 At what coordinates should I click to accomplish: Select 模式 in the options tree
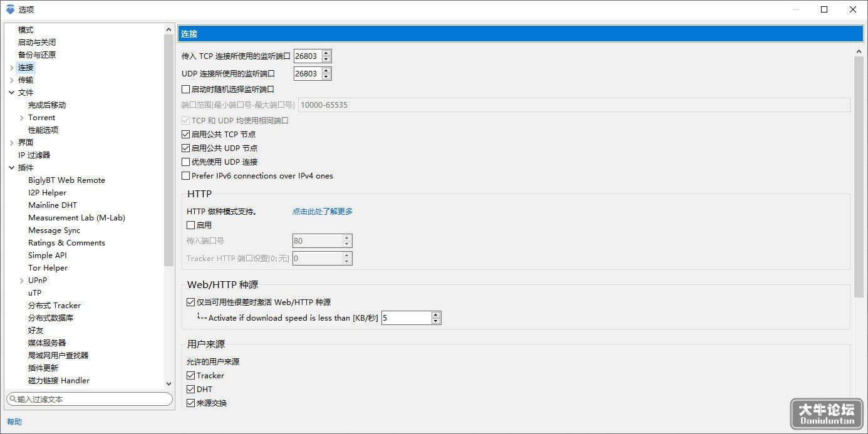(26, 30)
